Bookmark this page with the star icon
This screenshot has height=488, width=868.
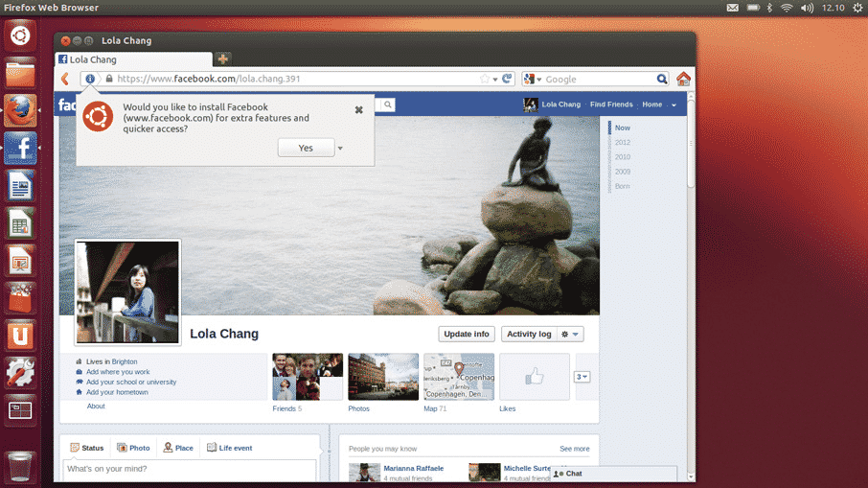(485, 80)
